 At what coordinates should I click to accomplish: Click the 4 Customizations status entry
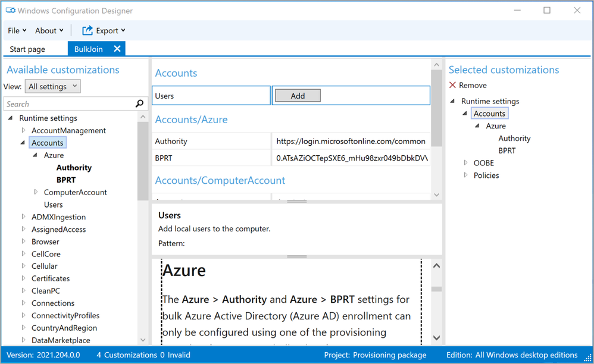(127, 355)
